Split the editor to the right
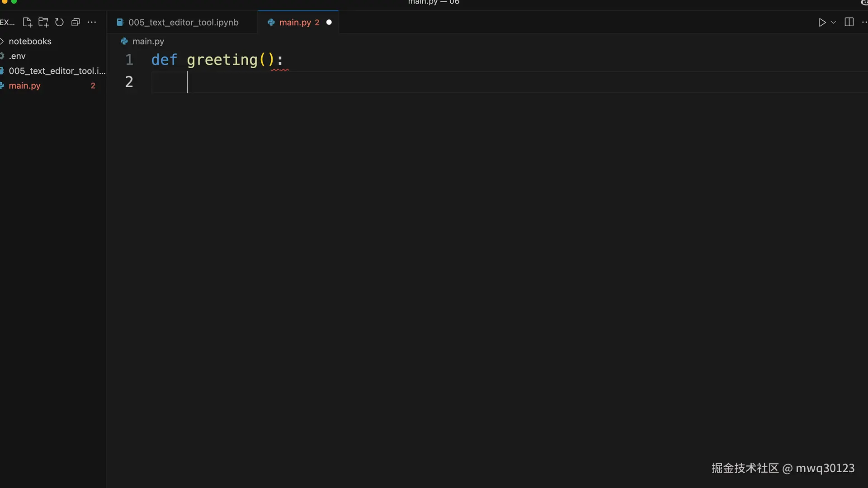Screen dimensions: 868x488 tap(849, 22)
